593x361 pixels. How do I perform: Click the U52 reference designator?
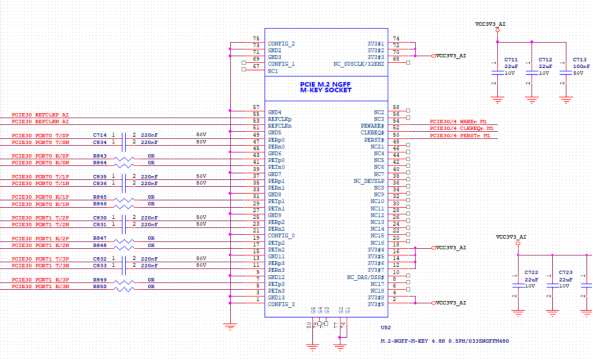(385, 328)
